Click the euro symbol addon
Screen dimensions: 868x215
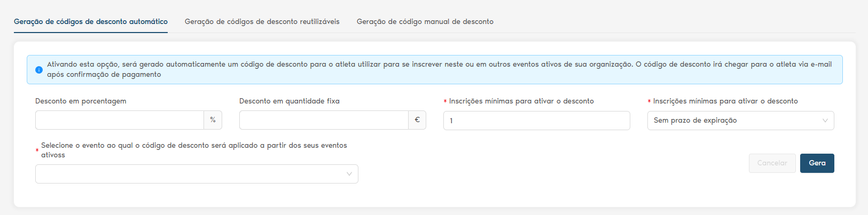(x=417, y=120)
